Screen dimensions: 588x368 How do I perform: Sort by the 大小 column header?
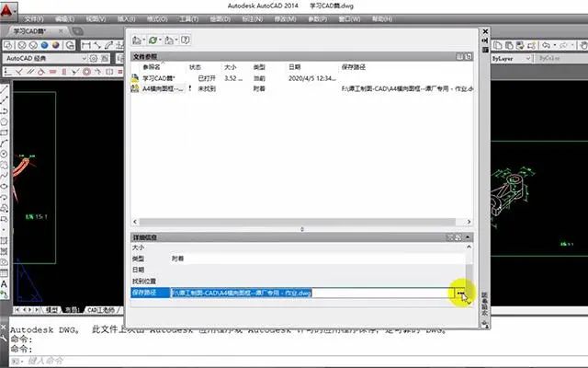point(231,67)
